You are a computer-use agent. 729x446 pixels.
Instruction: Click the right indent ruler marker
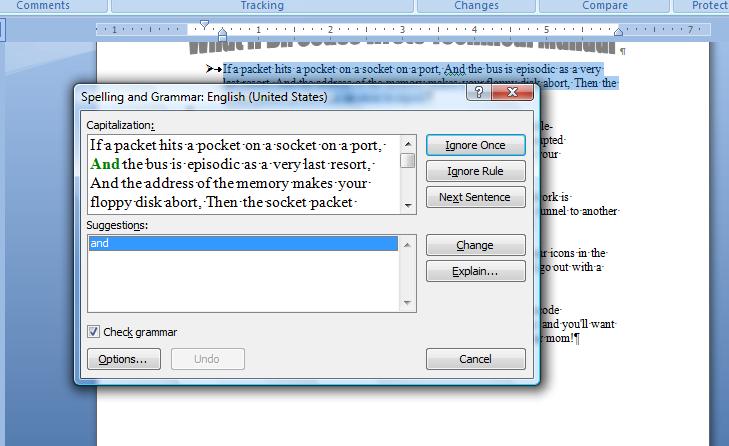tap(618, 32)
